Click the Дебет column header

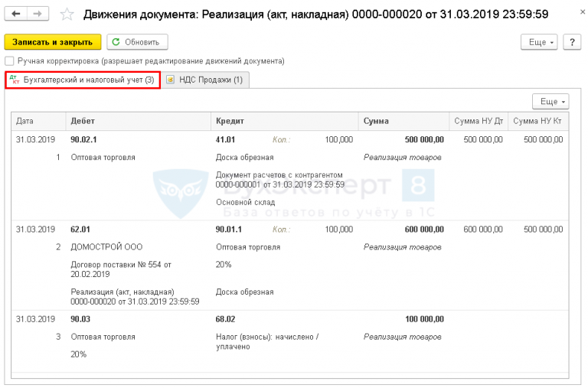[139, 121]
